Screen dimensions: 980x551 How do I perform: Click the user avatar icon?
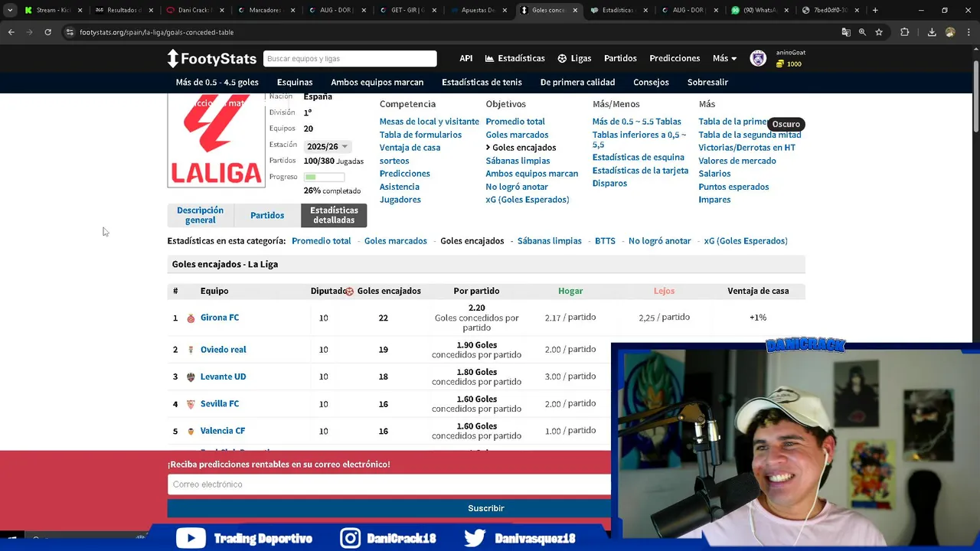pyautogui.click(x=758, y=58)
